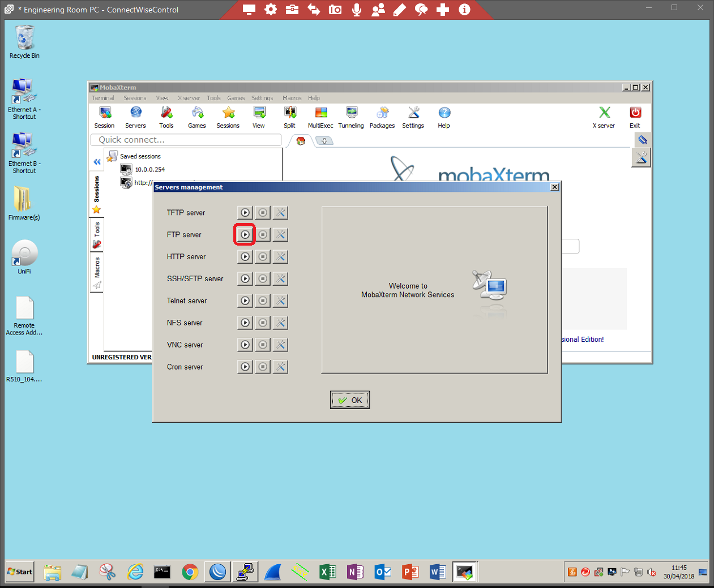Launch X server from toolbar
The height and width of the screenshot is (588, 714).
click(x=604, y=118)
